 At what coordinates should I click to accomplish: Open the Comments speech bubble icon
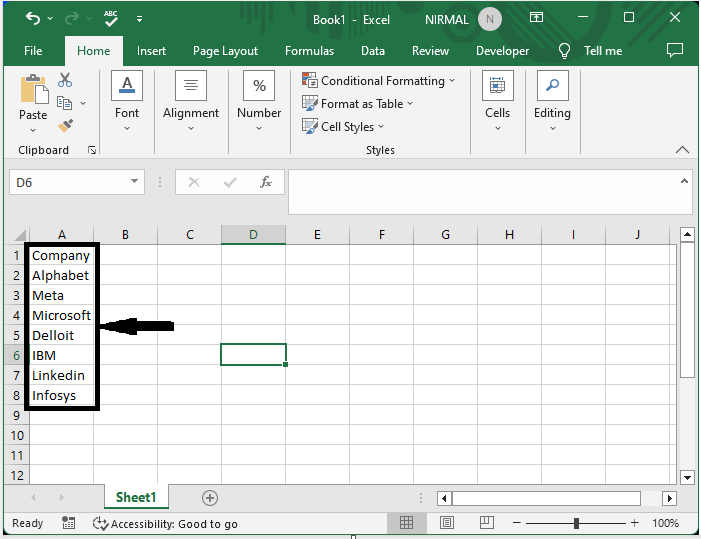(675, 50)
